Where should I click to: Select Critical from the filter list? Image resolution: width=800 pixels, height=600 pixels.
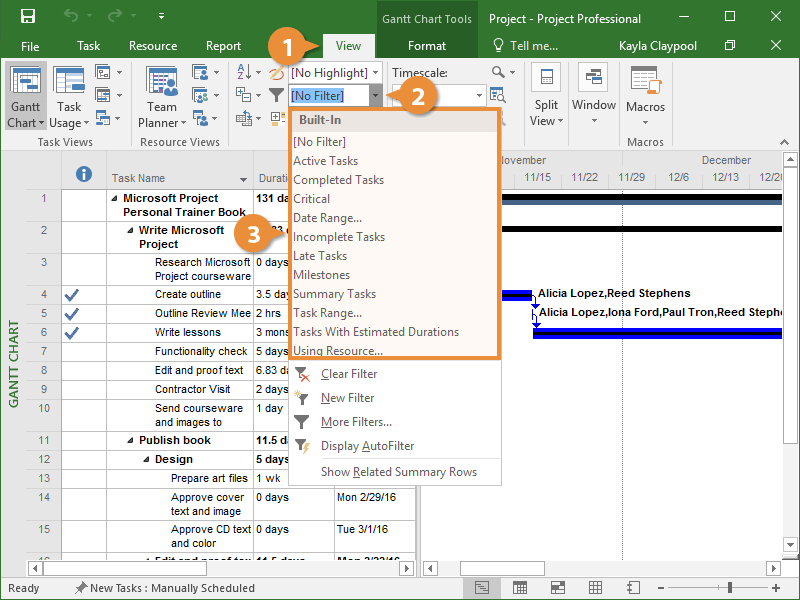point(312,199)
